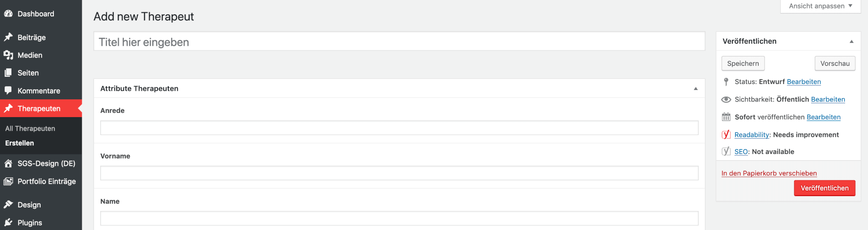
Task: Collapse the Veröffentlichen panel
Action: (851, 41)
